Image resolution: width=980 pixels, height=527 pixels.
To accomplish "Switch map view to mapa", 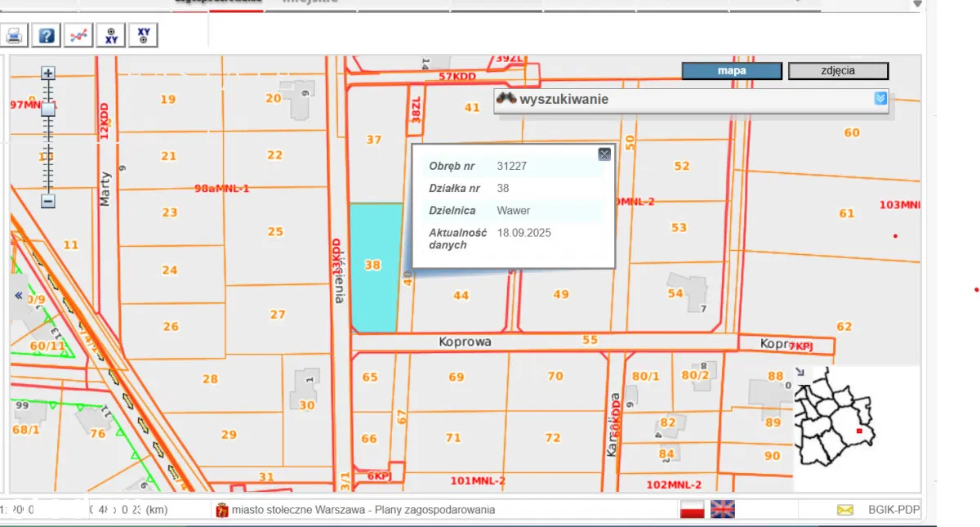I will coord(731,71).
